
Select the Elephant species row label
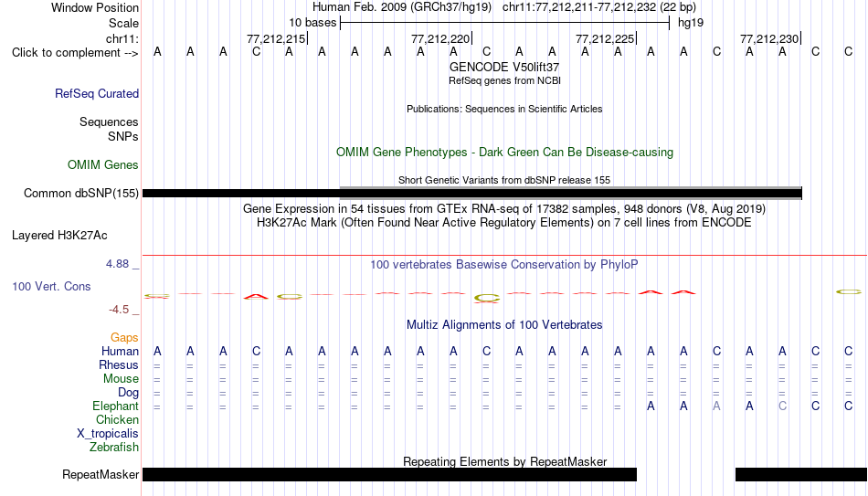116,406
